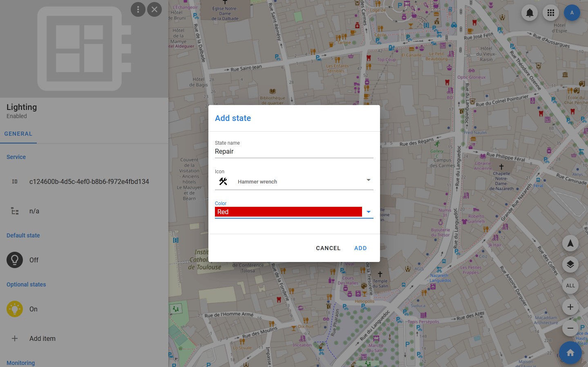Select the Off default state bulb
Image resolution: width=588 pixels, height=367 pixels.
pyautogui.click(x=15, y=260)
